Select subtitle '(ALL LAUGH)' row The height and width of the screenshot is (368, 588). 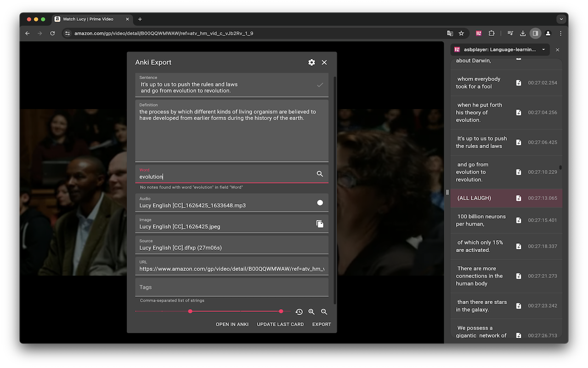506,198
